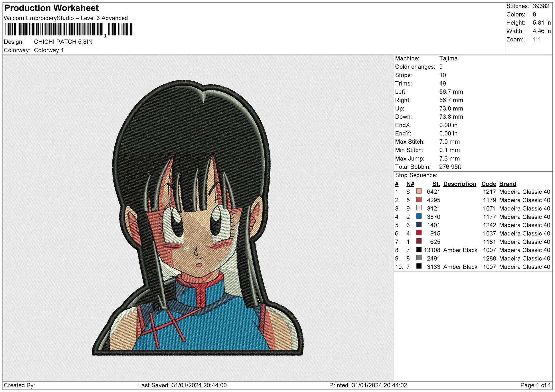Click the gray swatch in stop 9

(x=419, y=258)
